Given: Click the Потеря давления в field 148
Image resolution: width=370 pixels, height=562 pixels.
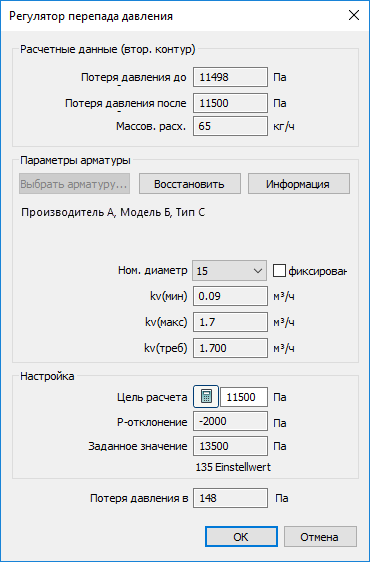Looking at the screenshot, I should [x=230, y=498].
